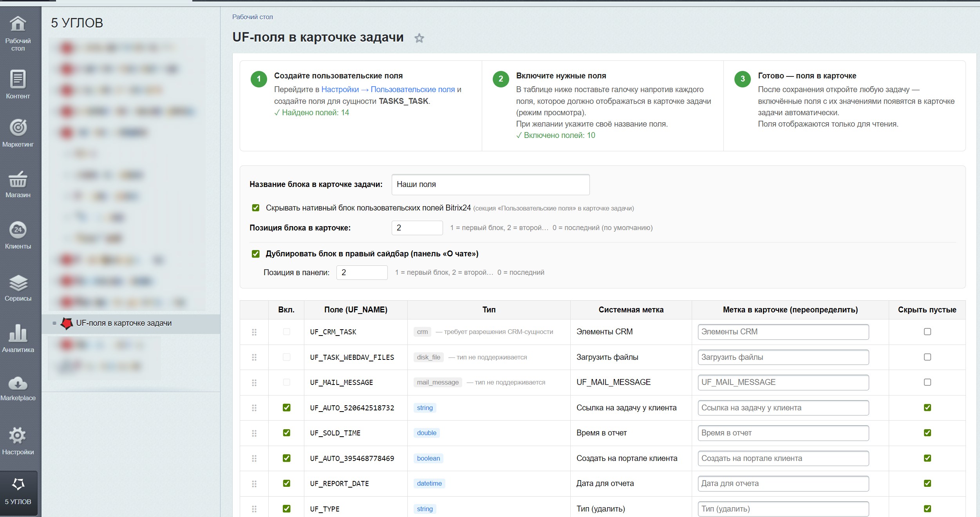Edit card label Создать на портале клиента
The width and height of the screenshot is (980, 517).
(783, 458)
